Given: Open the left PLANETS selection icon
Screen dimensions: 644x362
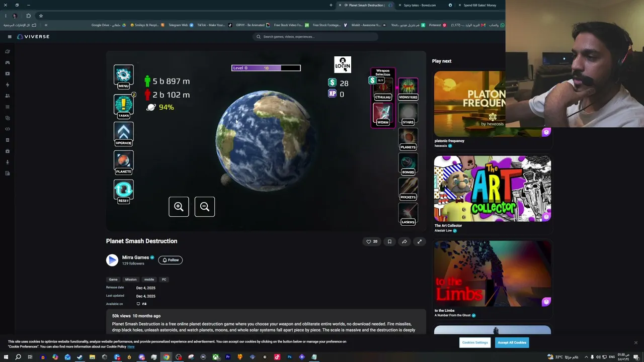Looking at the screenshot, I should 123,163.
